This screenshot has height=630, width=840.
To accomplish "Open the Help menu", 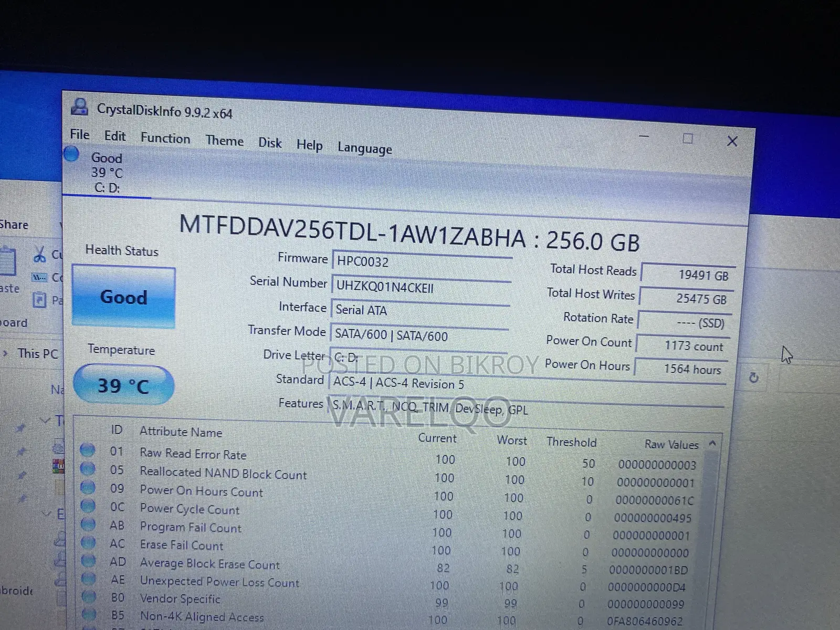I will 310,145.
